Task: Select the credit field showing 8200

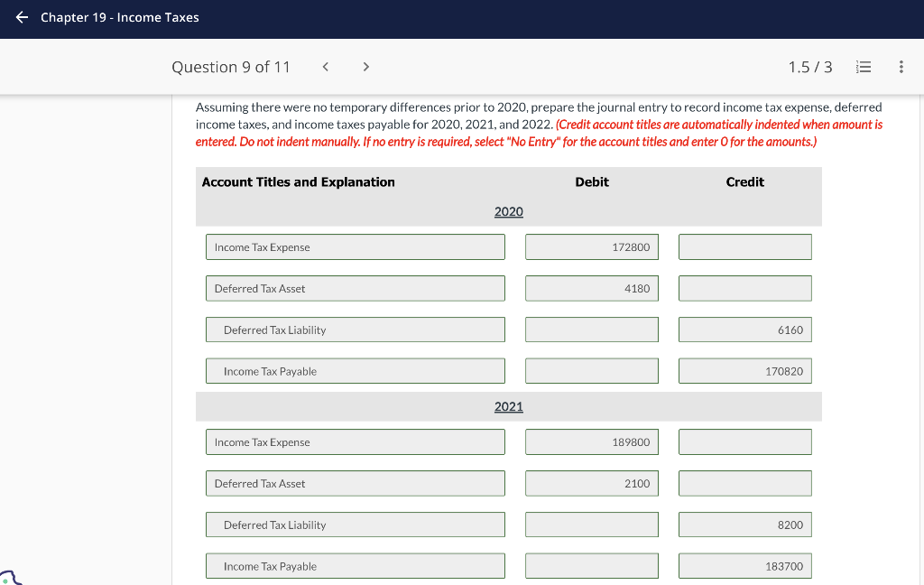Action: 744,525
